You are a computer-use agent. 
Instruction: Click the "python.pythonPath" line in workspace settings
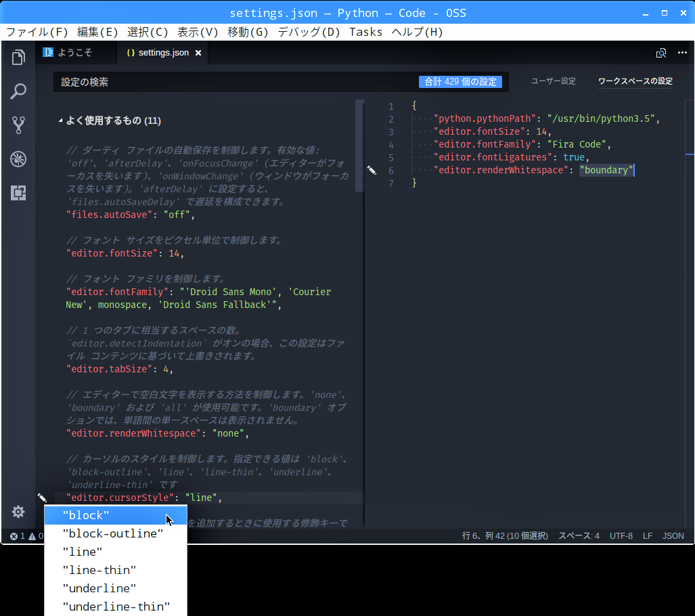(x=547, y=119)
